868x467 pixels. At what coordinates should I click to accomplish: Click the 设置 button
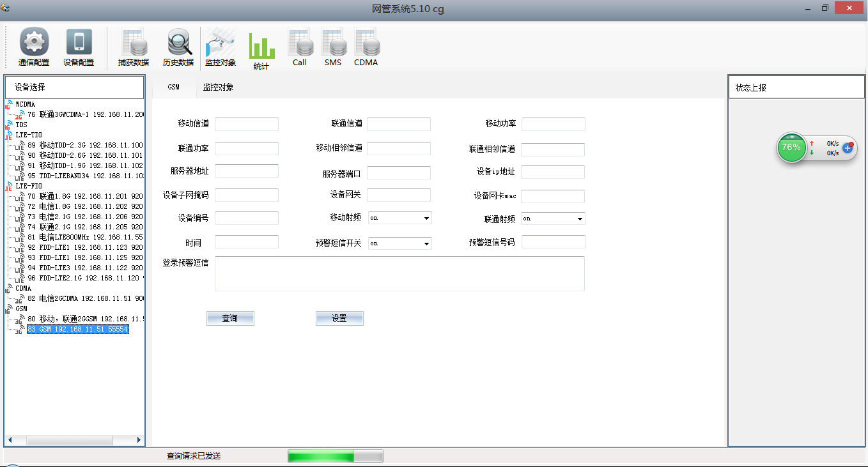point(339,318)
